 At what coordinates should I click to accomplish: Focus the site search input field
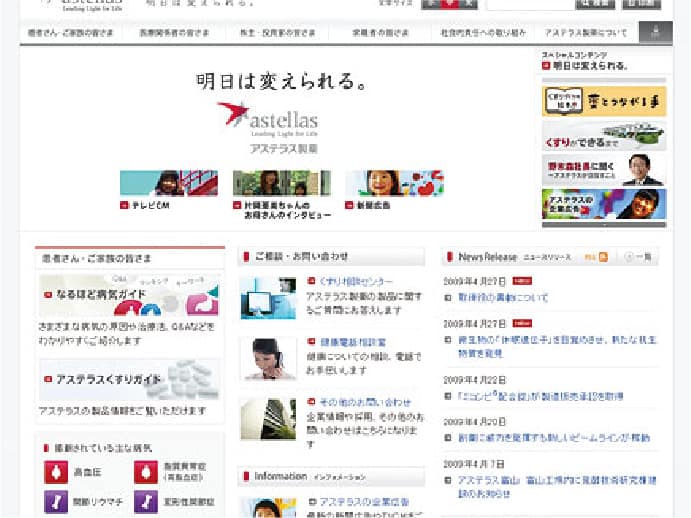pos(530,4)
